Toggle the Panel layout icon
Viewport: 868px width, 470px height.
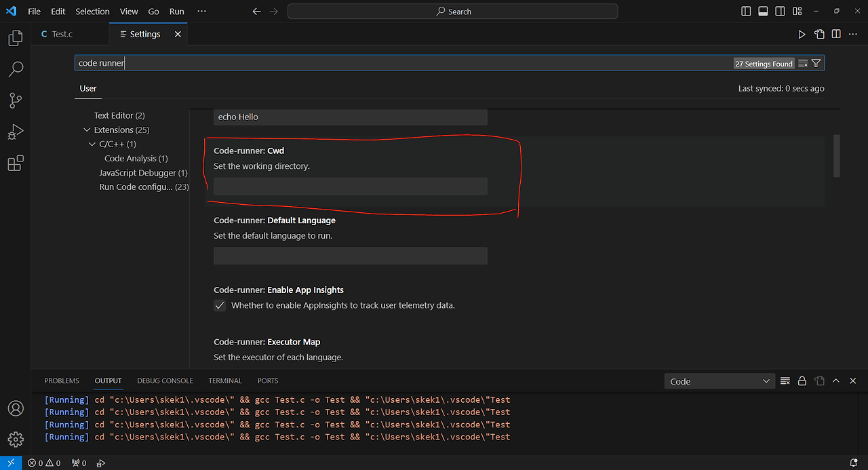pos(763,12)
